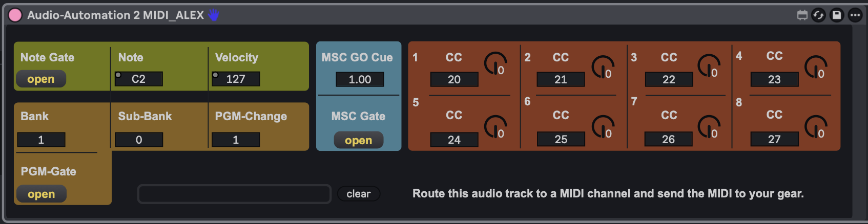Save preset with the floppy disk icon
This screenshot has width=868, height=224.
[x=837, y=15]
